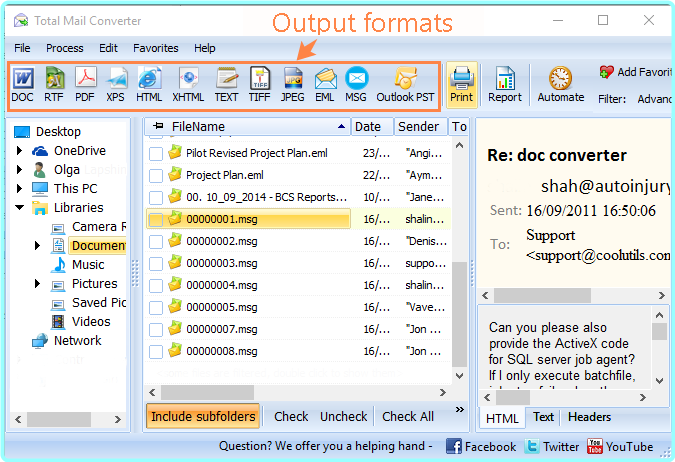
Task: Select Music library folder
Action: 88,264
